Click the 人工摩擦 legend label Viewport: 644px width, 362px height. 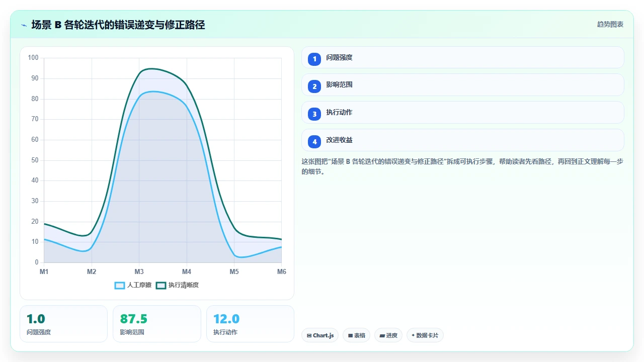pos(139,285)
